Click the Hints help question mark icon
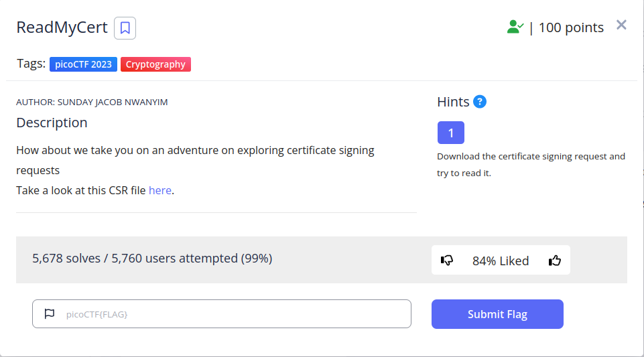This screenshot has width=644, height=357. (480, 102)
